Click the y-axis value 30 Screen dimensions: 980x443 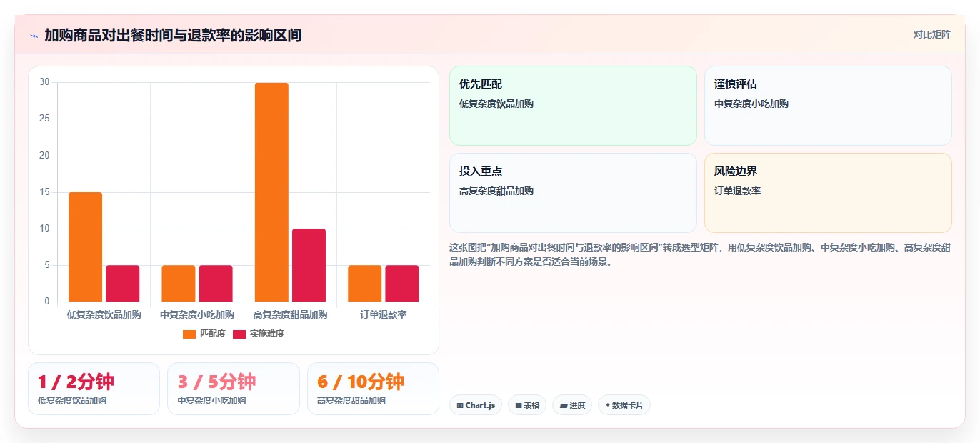[44, 82]
